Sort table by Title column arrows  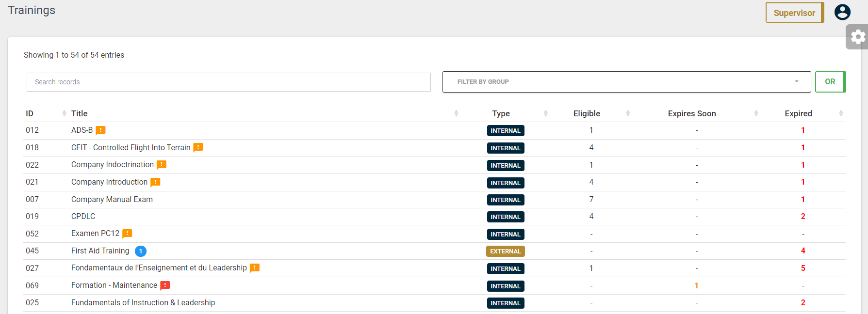(x=456, y=113)
